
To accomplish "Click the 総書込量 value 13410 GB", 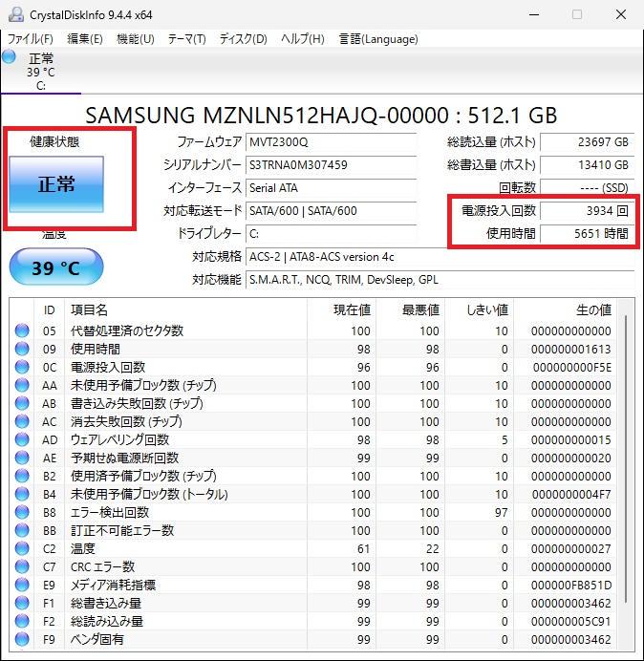I will pos(587,165).
